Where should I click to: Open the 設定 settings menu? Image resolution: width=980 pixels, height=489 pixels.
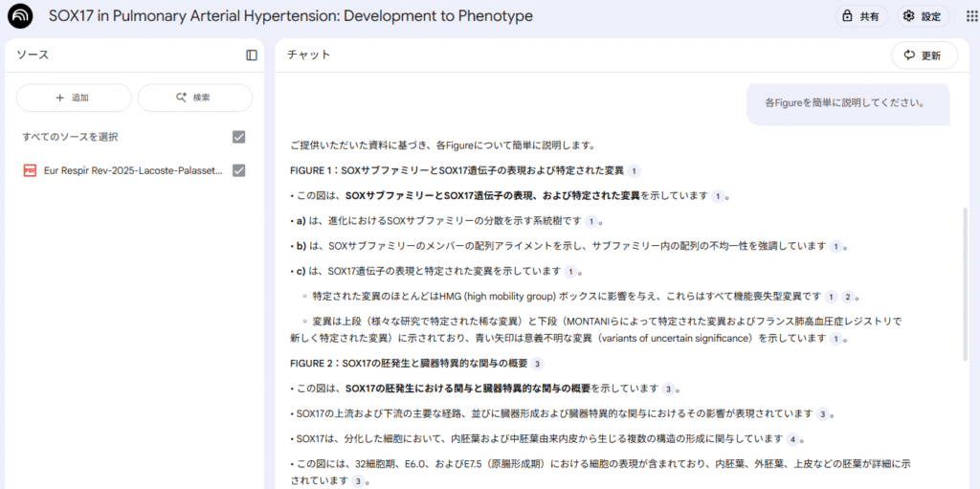click(x=923, y=16)
